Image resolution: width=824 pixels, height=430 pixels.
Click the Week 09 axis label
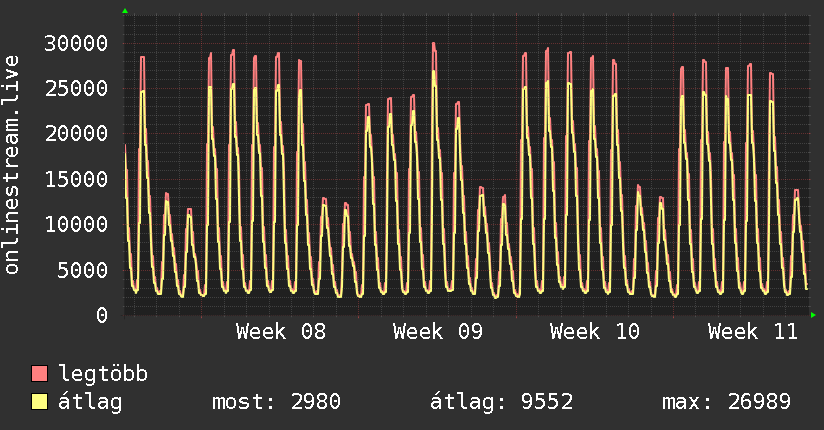click(438, 332)
